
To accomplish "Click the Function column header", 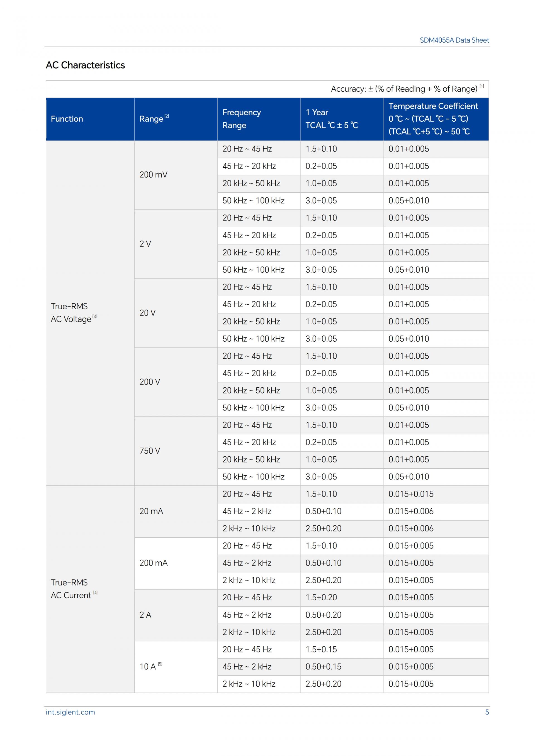I will (67, 119).
